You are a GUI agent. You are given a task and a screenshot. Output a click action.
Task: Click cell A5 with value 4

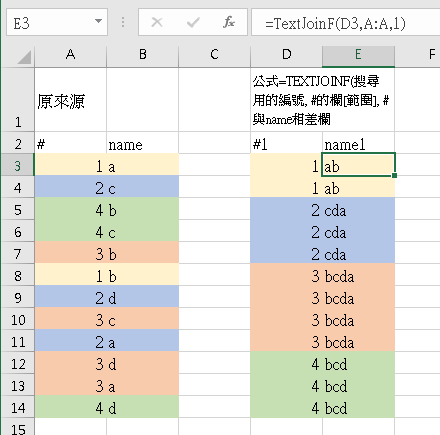(x=70, y=209)
